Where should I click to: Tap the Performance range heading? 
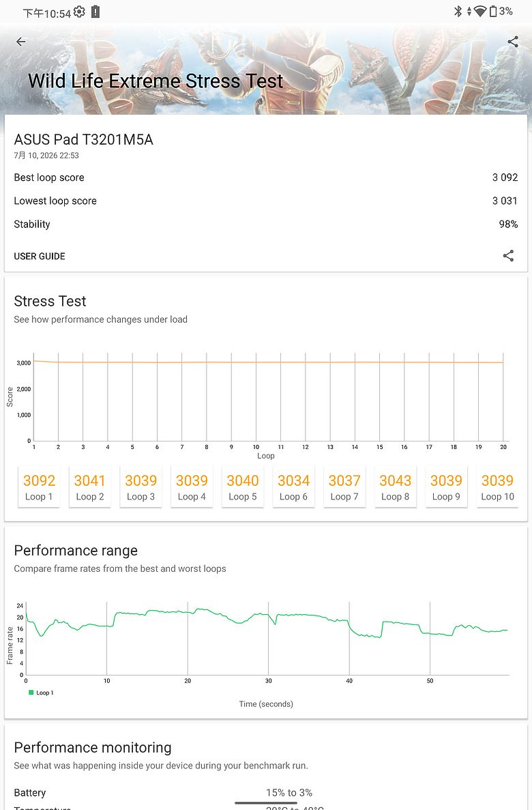(x=76, y=551)
